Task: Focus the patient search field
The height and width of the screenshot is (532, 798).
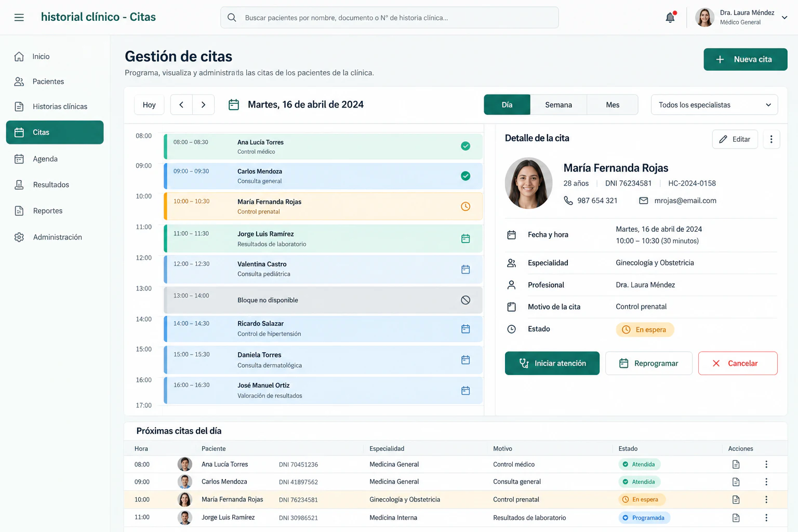Action: pos(390,18)
